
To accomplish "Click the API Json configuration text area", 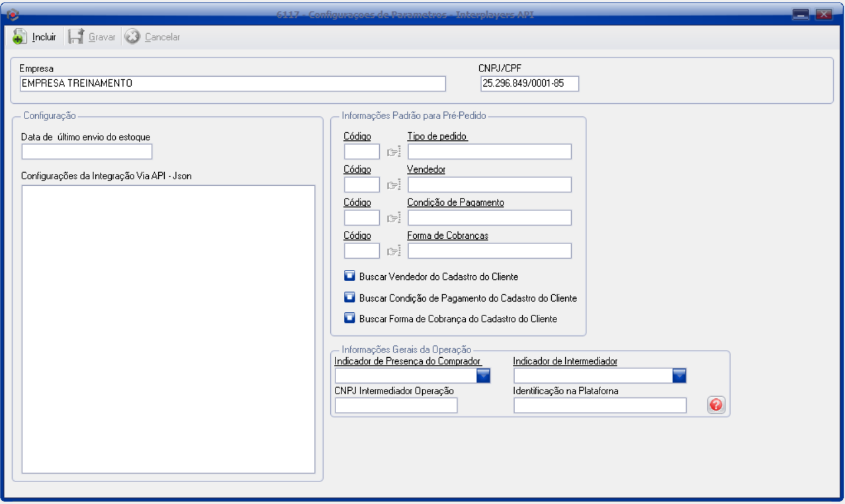I will pyautogui.click(x=168, y=329).
